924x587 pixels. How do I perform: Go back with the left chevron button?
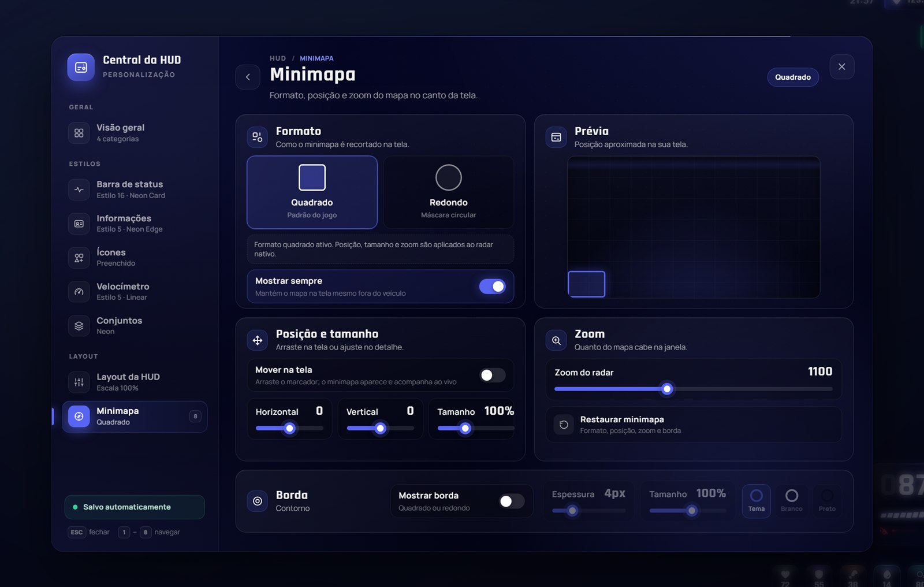pyautogui.click(x=248, y=77)
